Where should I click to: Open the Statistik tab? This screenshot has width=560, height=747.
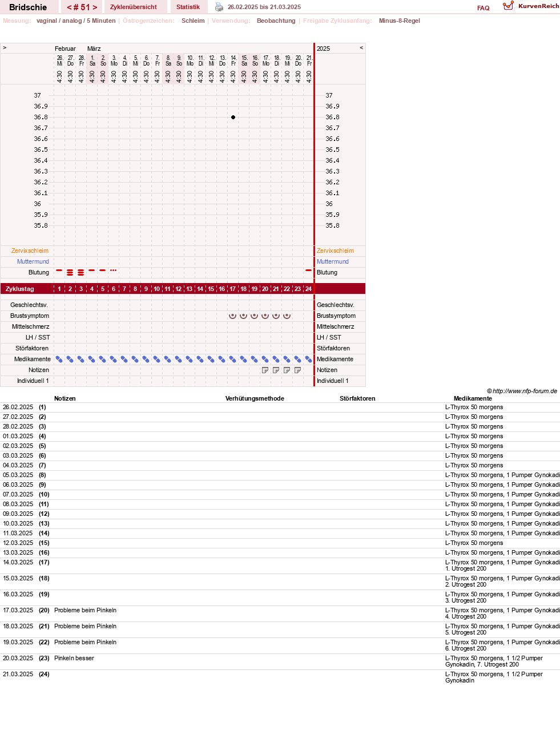tap(188, 7)
